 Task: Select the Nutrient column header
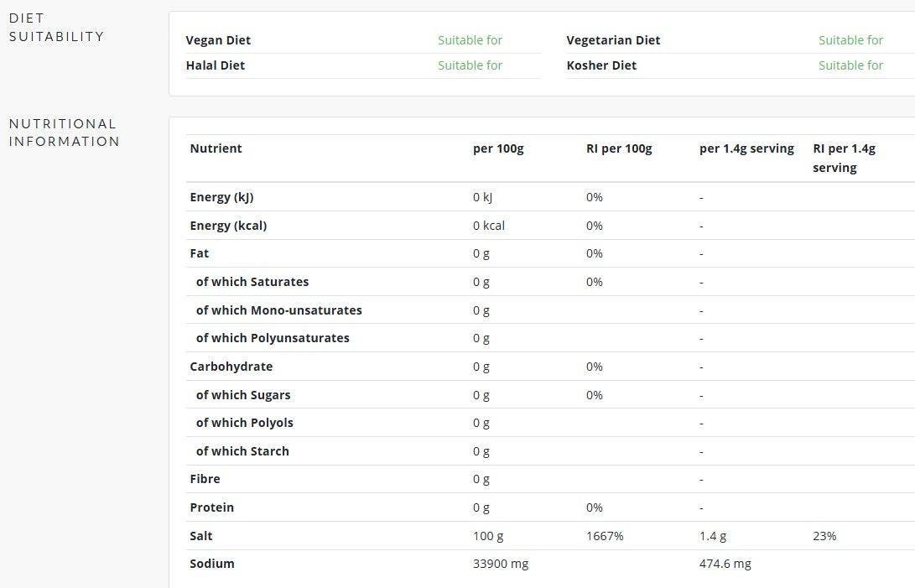(x=216, y=148)
